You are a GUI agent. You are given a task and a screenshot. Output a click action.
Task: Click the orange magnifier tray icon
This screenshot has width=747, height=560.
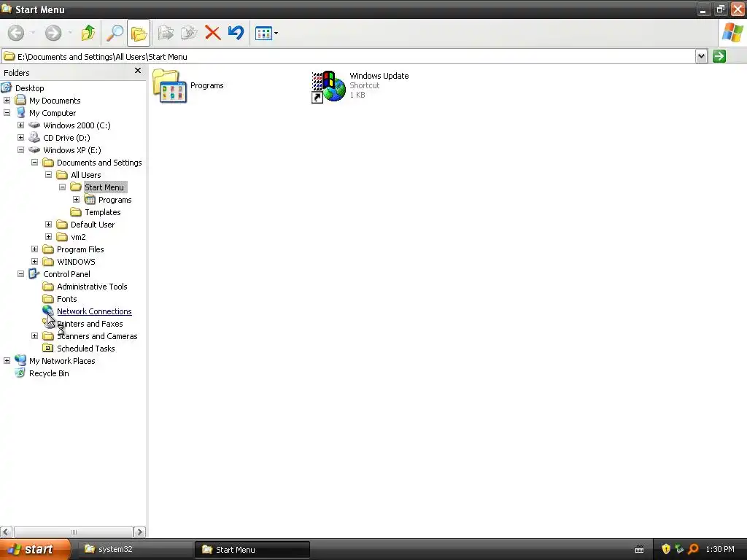click(693, 549)
